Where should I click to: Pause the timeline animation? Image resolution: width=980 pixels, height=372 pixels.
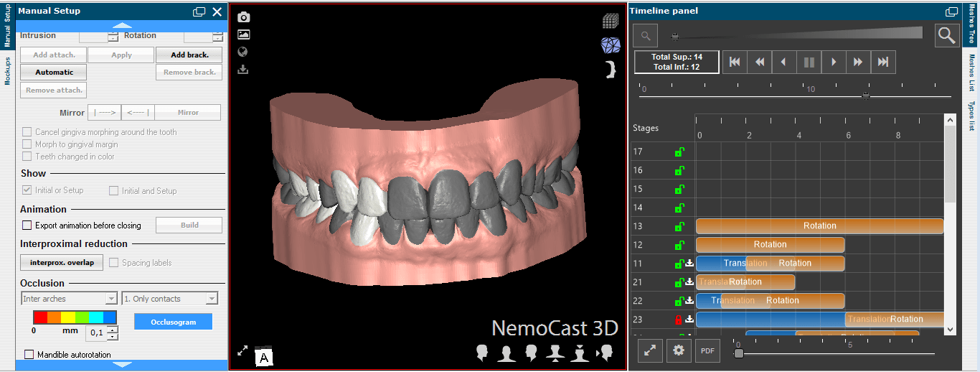pyautogui.click(x=809, y=62)
